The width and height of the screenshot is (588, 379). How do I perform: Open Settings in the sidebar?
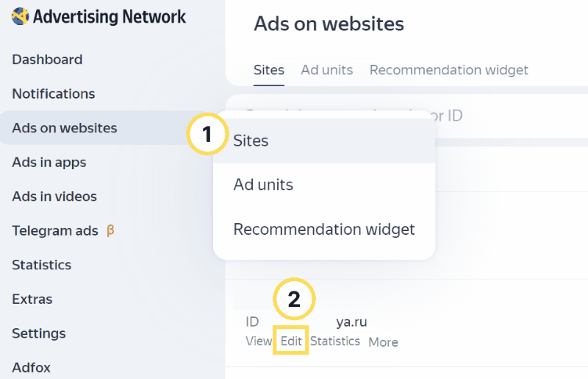[39, 333]
